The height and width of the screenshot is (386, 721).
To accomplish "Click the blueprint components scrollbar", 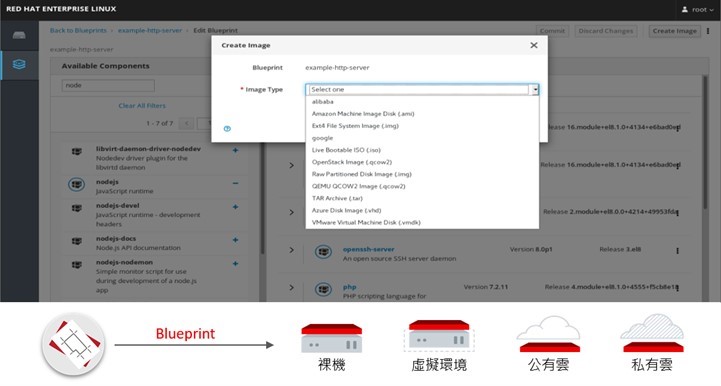I will [706, 143].
